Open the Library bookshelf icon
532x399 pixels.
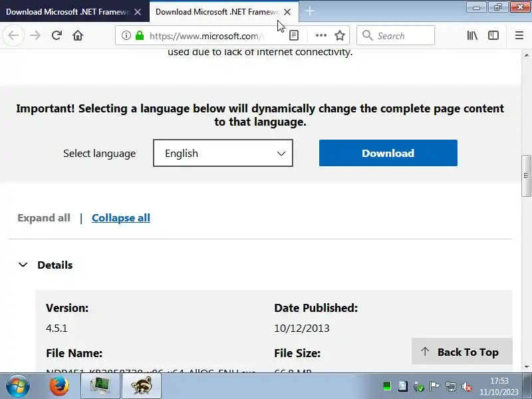pyautogui.click(x=472, y=35)
